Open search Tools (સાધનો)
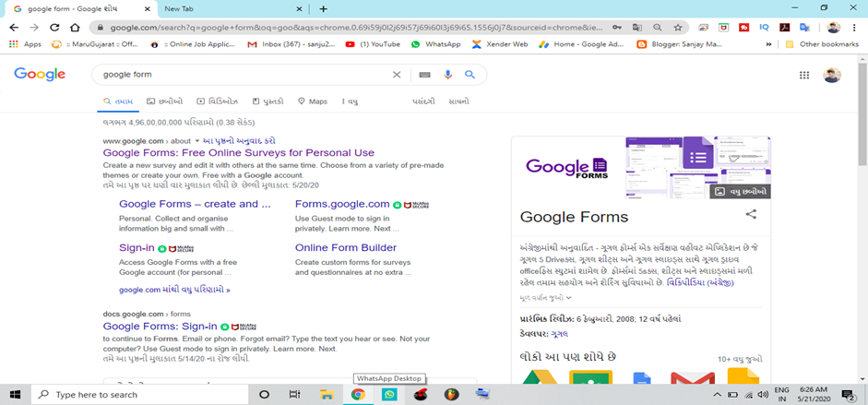Image resolution: width=868 pixels, height=405 pixels. [459, 101]
